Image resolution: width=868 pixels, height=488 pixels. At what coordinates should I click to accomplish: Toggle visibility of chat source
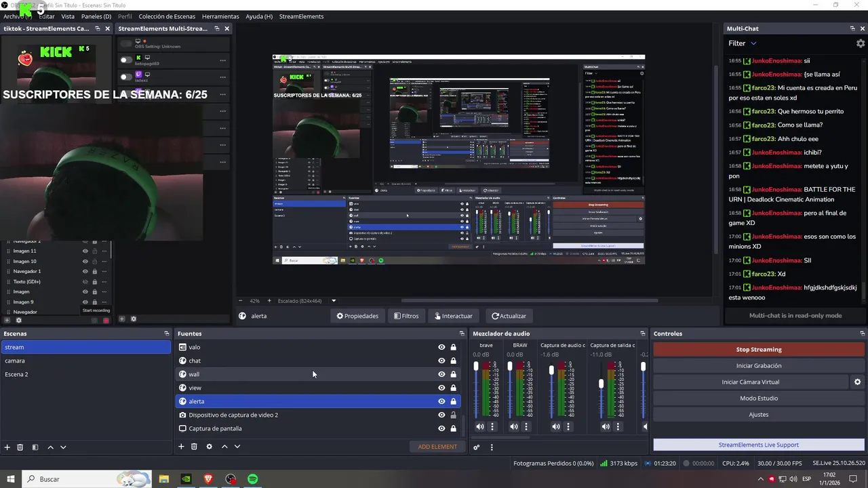(441, 361)
